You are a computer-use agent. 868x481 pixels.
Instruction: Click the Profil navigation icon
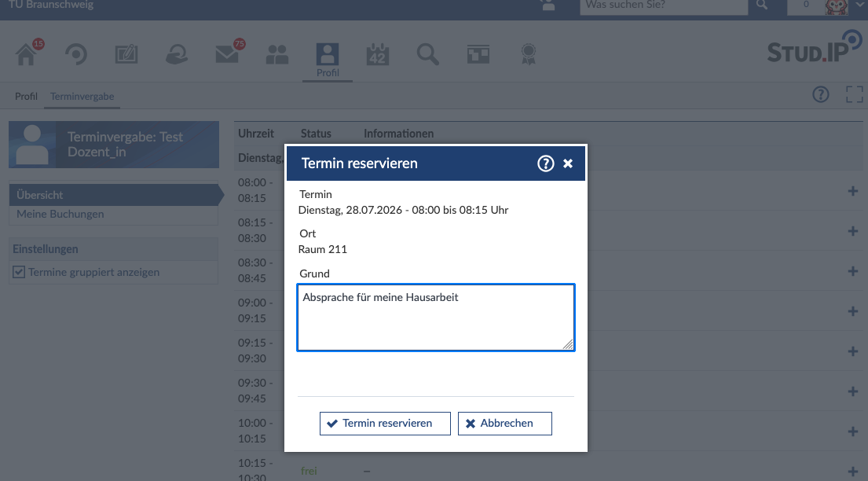328,60
